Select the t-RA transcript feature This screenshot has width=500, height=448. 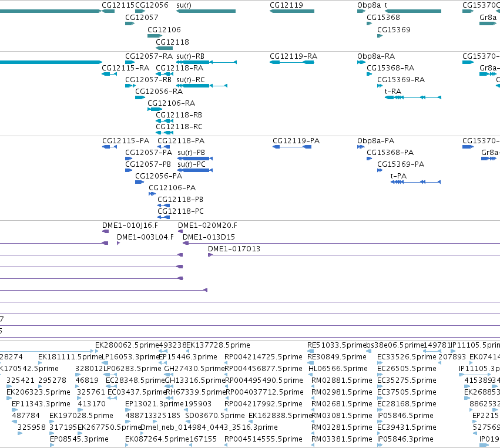click(413, 97)
